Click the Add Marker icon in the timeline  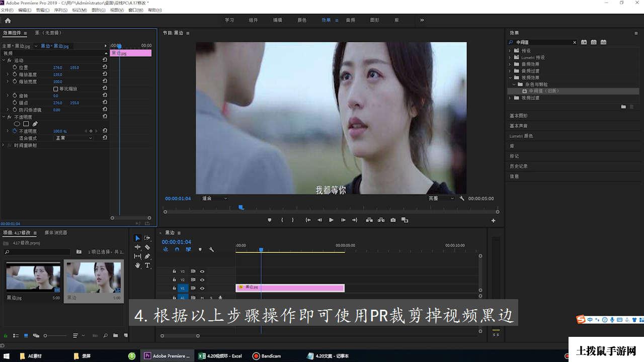(x=200, y=249)
